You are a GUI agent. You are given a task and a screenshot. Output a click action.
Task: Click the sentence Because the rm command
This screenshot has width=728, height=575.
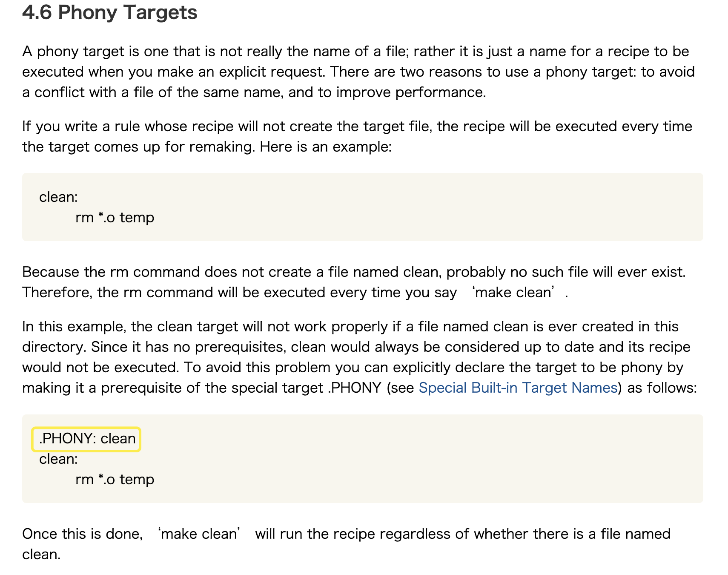click(x=354, y=272)
